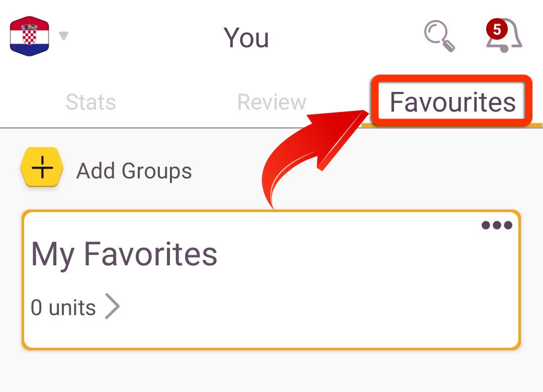Click the Add Groups label
The image size is (543, 392).
134,171
